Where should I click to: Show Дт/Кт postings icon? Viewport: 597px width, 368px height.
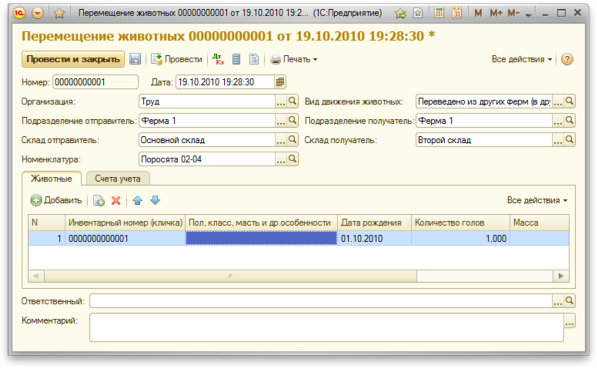(x=218, y=59)
